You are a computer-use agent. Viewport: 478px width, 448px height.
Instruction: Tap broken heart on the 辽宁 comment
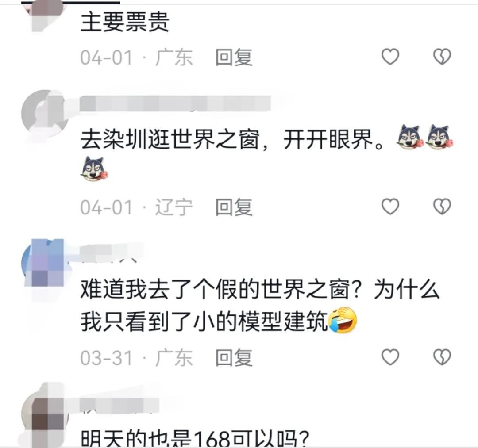442,207
